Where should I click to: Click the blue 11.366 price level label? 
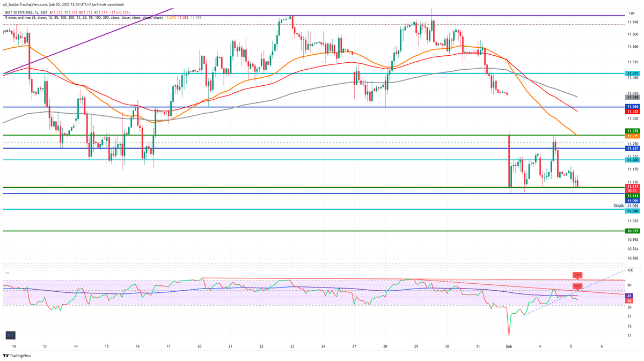pos(632,107)
